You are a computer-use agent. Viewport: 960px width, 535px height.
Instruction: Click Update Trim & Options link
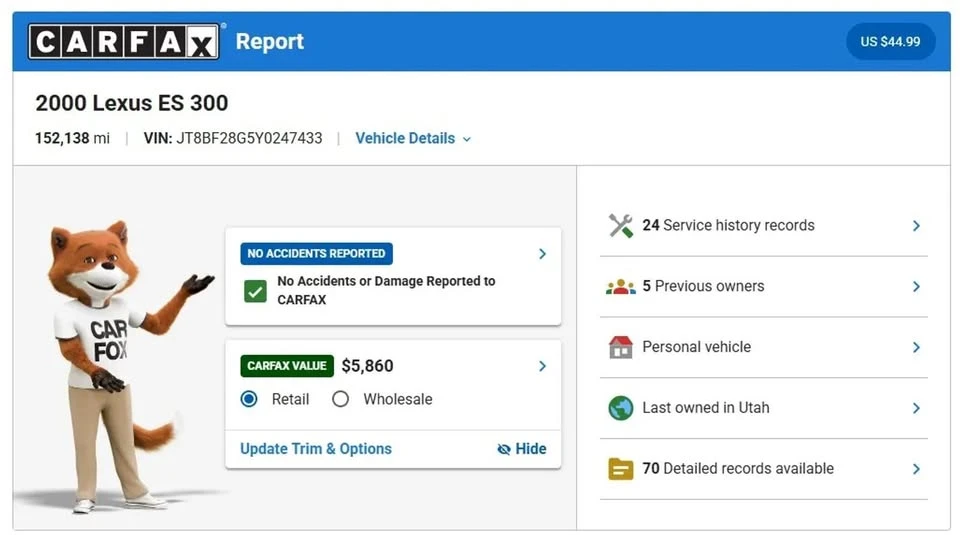tap(316, 449)
